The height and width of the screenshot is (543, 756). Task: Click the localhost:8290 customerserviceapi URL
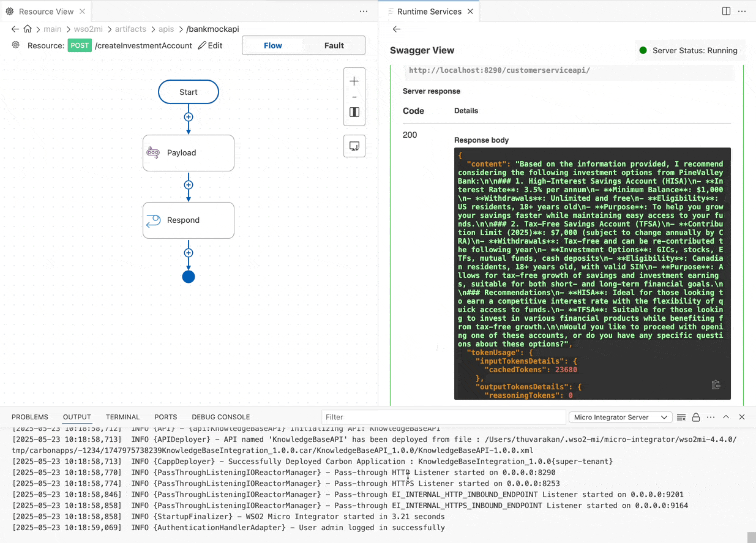[500, 70]
